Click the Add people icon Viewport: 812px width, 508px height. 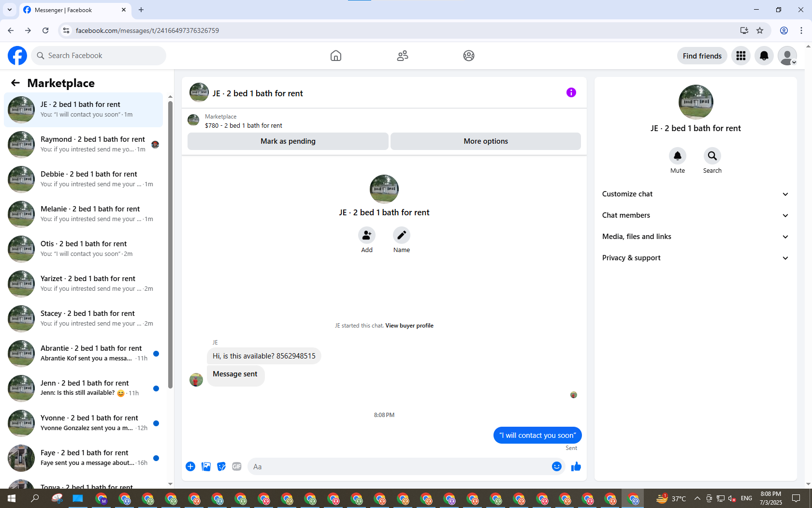pyautogui.click(x=367, y=235)
